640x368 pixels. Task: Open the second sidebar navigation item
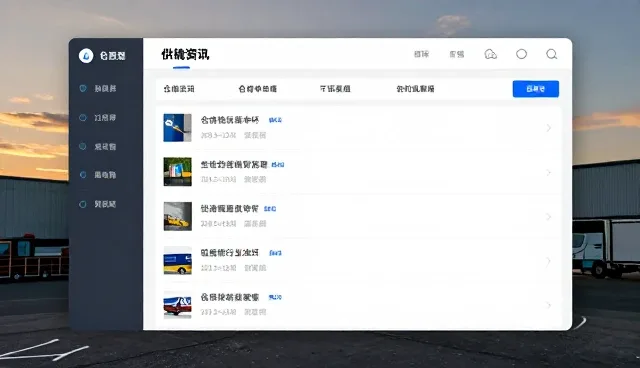(98, 117)
